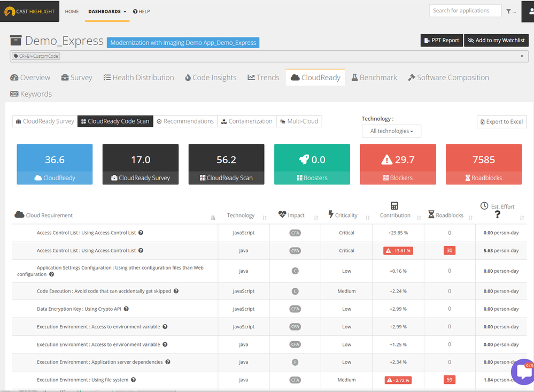Image resolution: width=534 pixels, height=392 pixels.
Task: Open the HELP menu item
Action: pyautogui.click(x=141, y=12)
